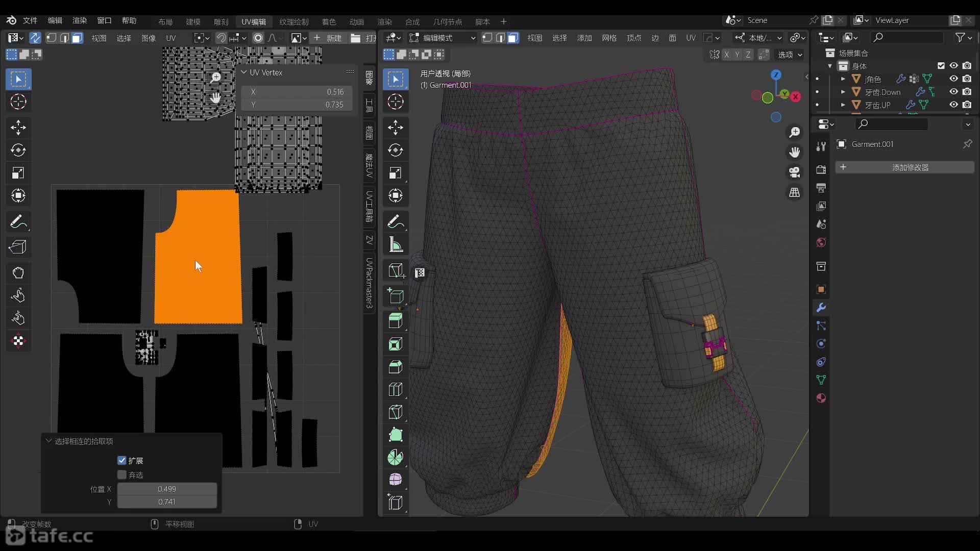Open the transform orientation 本地 dropdown
The image size is (980, 551).
[x=758, y=38]
